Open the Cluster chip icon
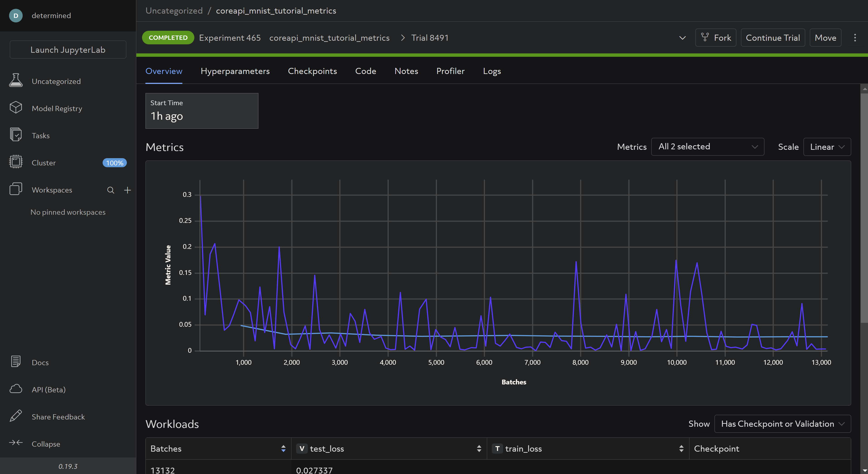868x474 pixels. (x=15, y=162)
